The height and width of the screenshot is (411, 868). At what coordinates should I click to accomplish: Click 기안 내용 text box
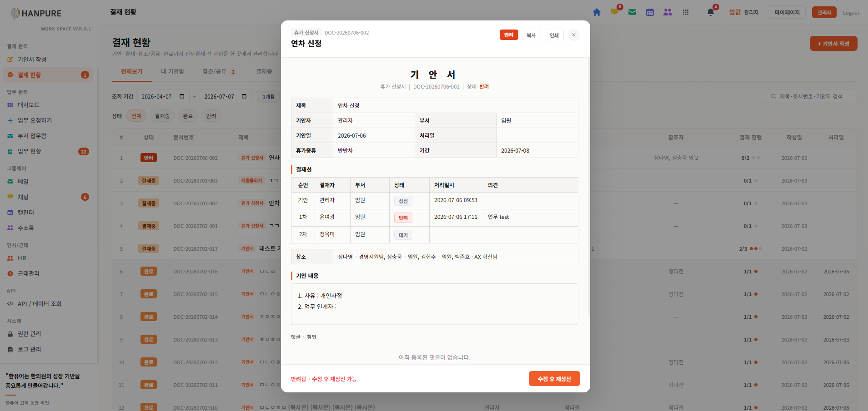pyautogui.click(x=434, y=304)
